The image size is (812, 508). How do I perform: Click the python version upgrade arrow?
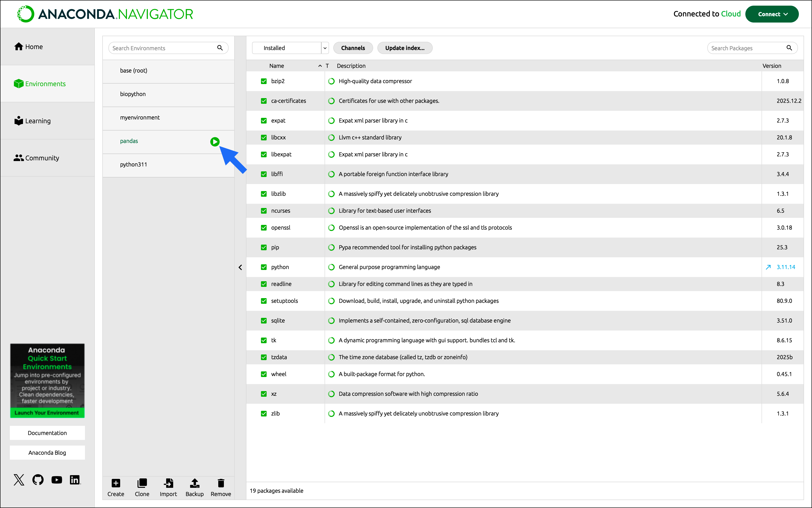768,267
